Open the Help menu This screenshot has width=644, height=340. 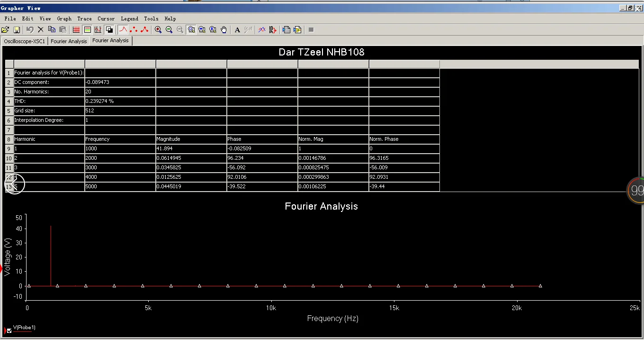170,18
